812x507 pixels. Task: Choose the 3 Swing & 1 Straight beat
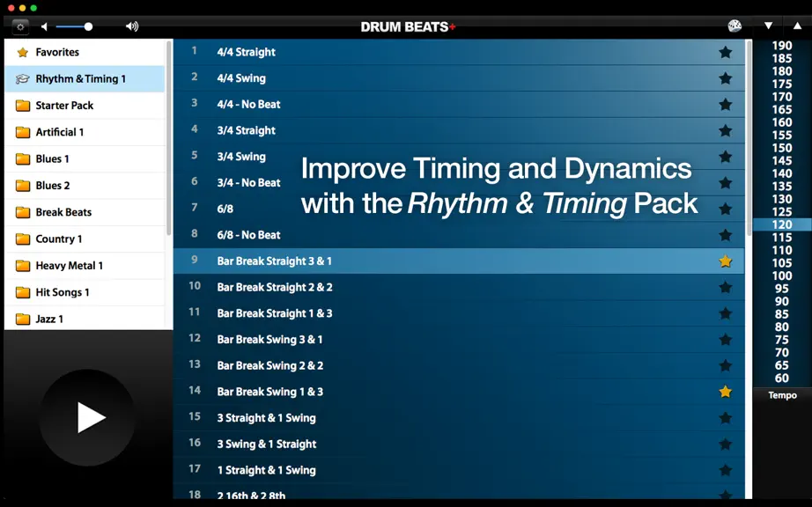point(459,444)
